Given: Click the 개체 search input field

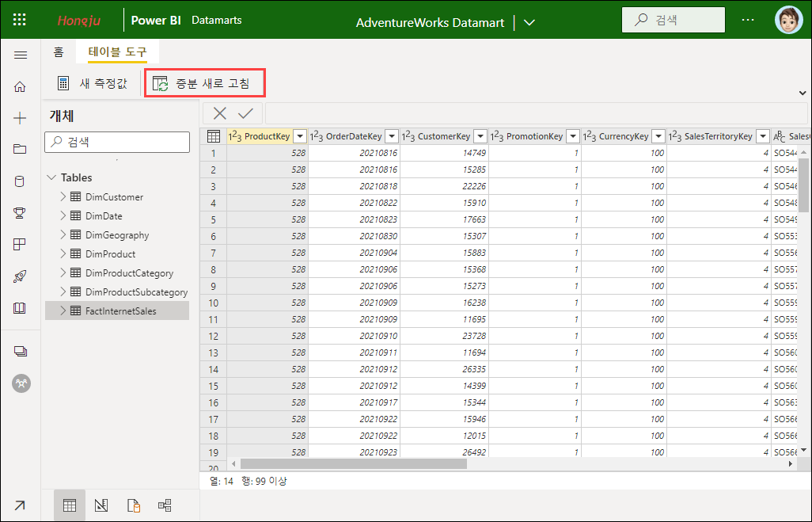Looking at the screenshot, I should click(117, 142).
